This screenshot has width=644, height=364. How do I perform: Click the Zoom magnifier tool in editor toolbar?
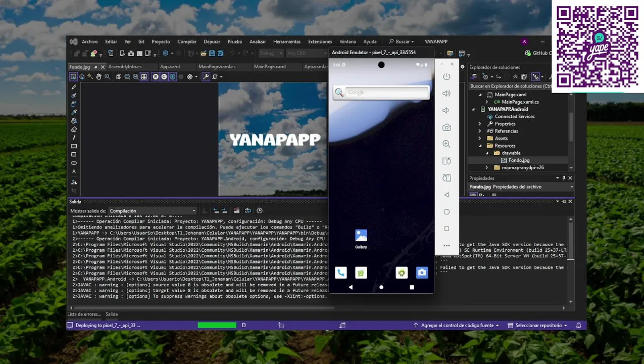point(107,77)
